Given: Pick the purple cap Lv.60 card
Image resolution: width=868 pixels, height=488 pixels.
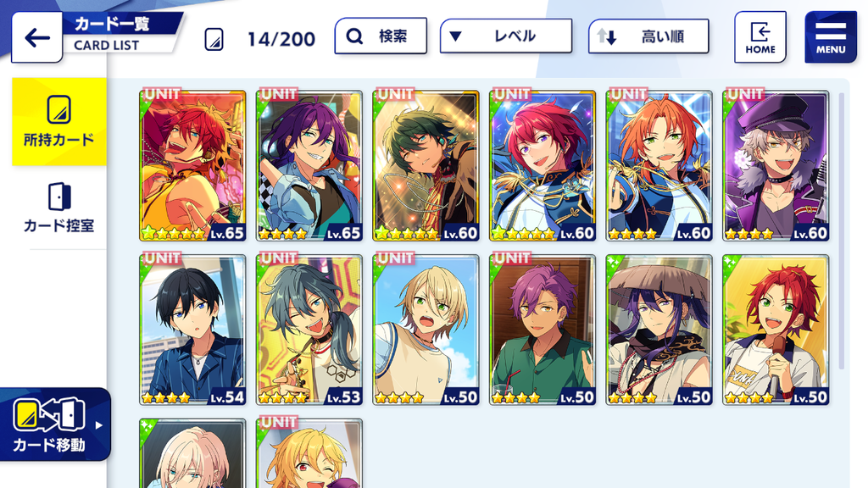Looking at the screenshot, I should click(x=776, y=165).
